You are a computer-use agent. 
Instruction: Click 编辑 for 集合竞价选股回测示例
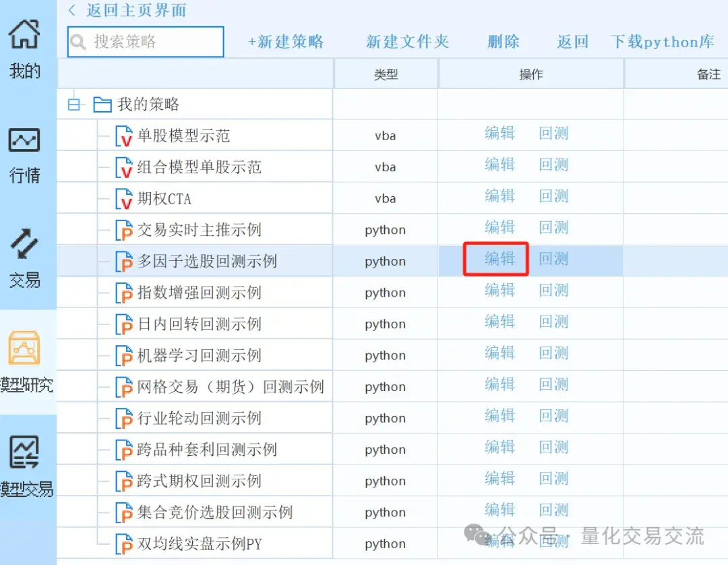pyautogui.click(x=499, y=510)
